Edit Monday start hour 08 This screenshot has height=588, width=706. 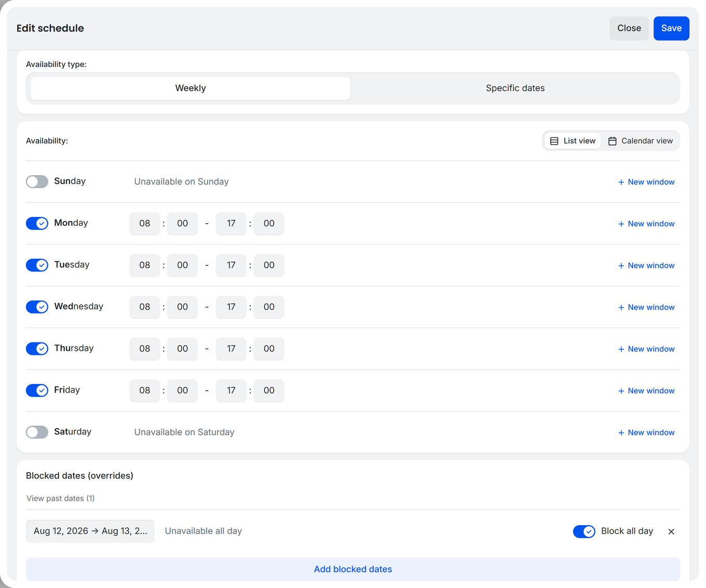tap(145, 224)
